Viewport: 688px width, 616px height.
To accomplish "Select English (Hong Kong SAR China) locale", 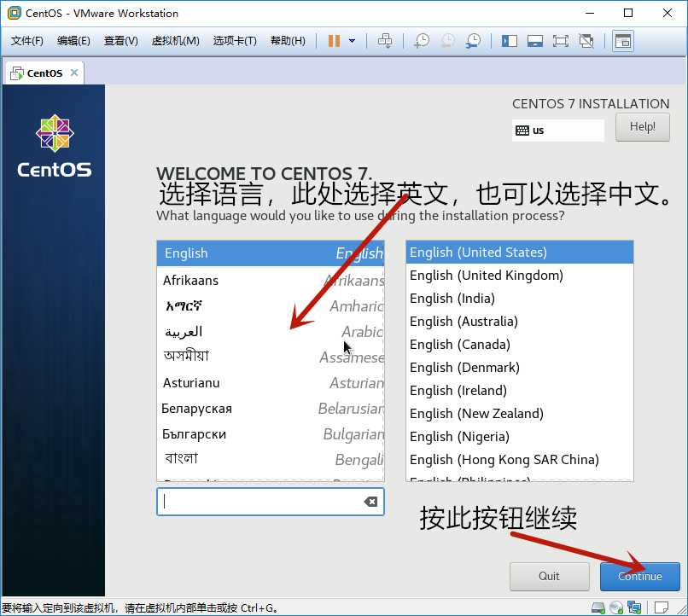I will point(520,460).
